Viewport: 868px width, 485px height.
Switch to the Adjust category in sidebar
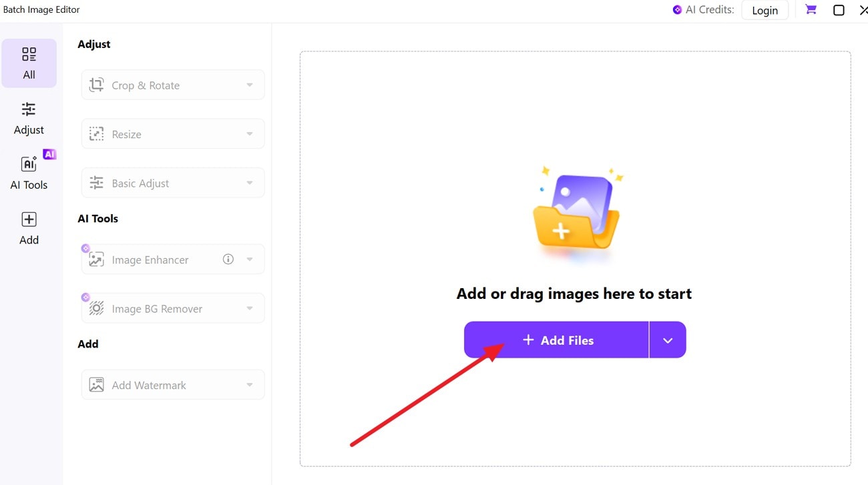coord(29,117)
